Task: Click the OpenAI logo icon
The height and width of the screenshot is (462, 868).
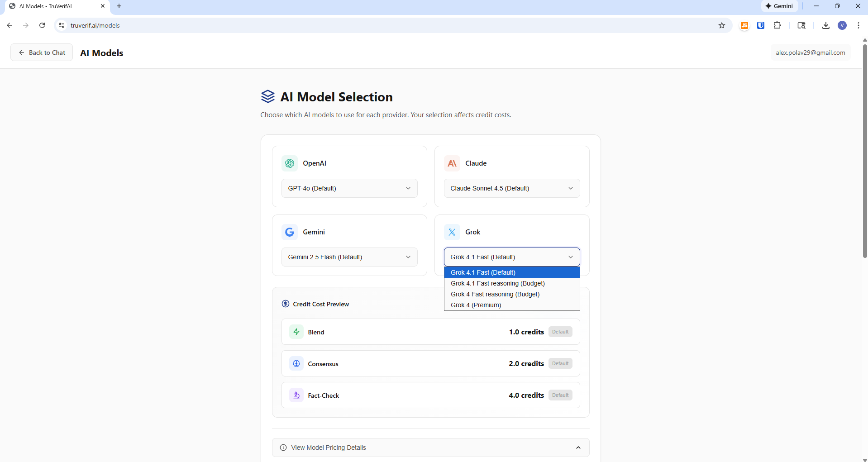Action: point(290,163)
